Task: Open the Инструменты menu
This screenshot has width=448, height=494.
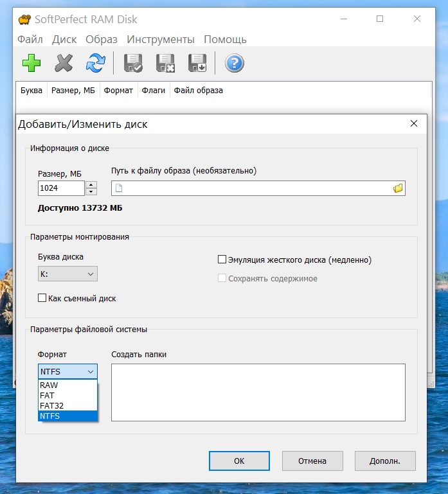Action: (161, 39)
